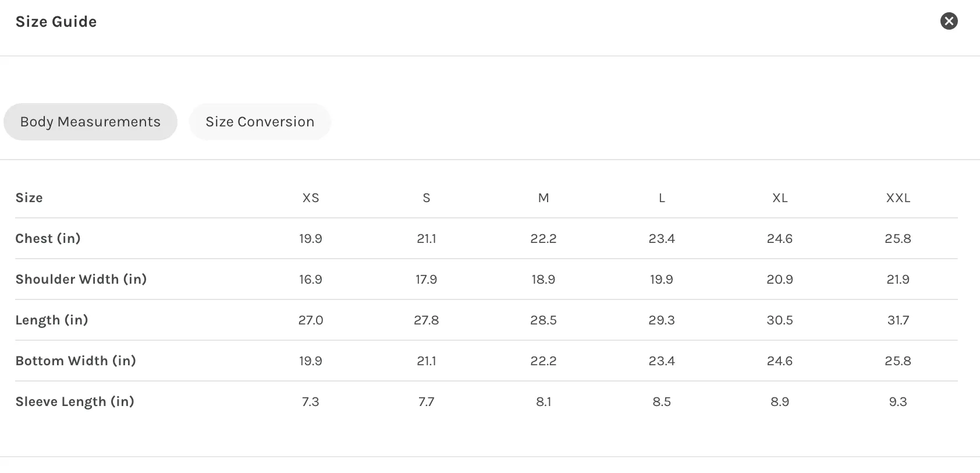
Task: Click the XXL size column header
Action: (898, 198)
